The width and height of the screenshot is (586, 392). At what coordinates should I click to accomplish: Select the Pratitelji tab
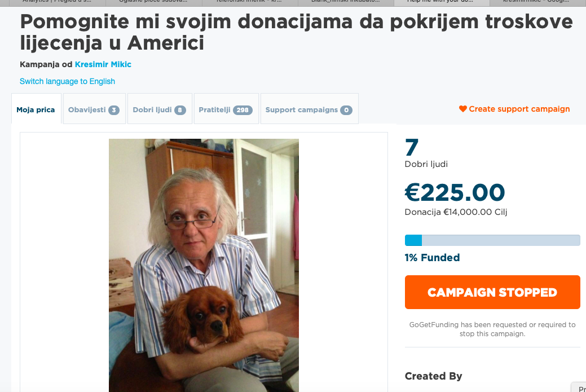coord(226,109)
